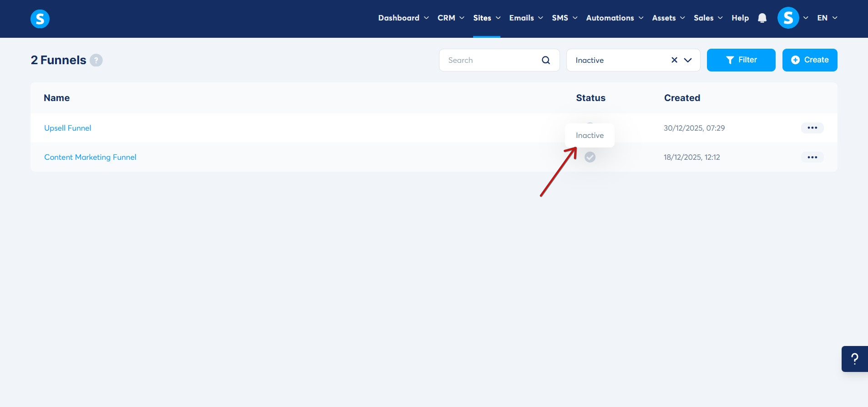Image resolution: width=868 pixels, height=407 pixels.
Task: Click the Systeme 'S' logo in the header
Action: tap(40, 19)
